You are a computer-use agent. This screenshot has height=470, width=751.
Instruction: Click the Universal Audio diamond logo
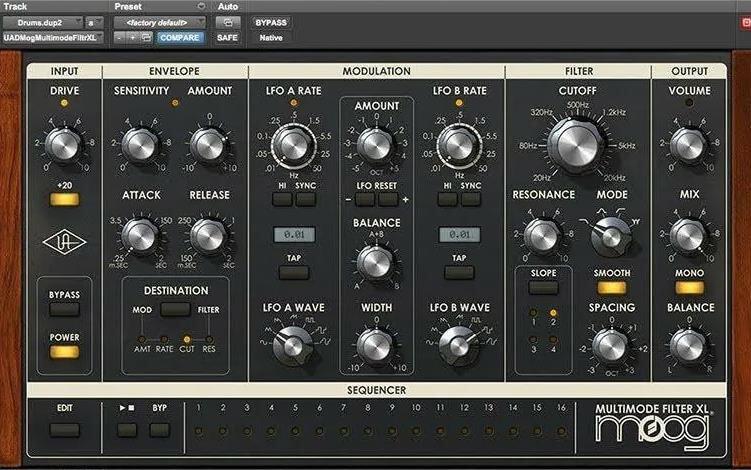[64, 242]
